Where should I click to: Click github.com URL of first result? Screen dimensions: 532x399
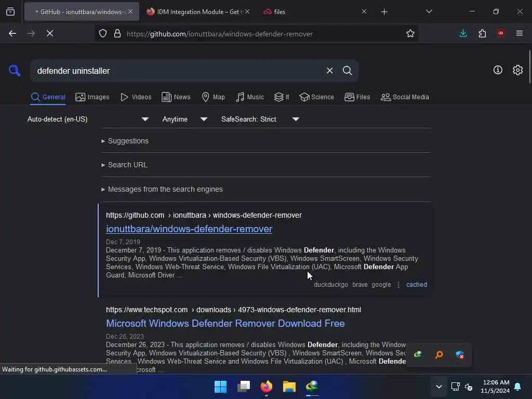coord(204,215)
